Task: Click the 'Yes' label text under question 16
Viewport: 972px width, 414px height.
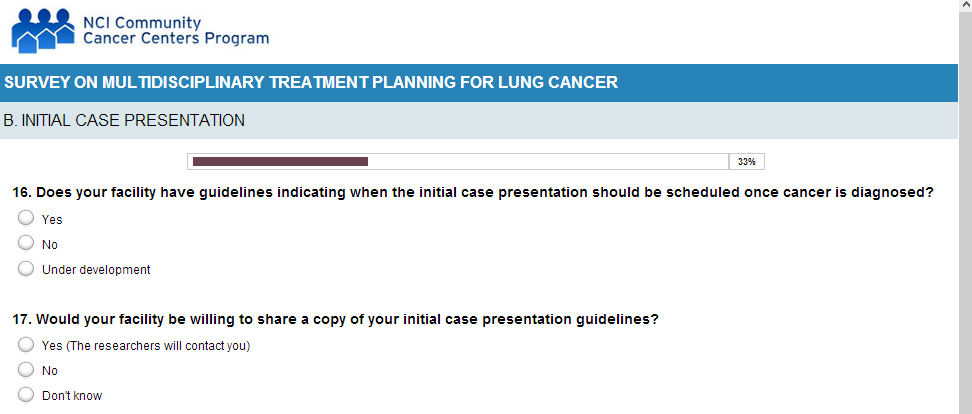Action: 52,220
